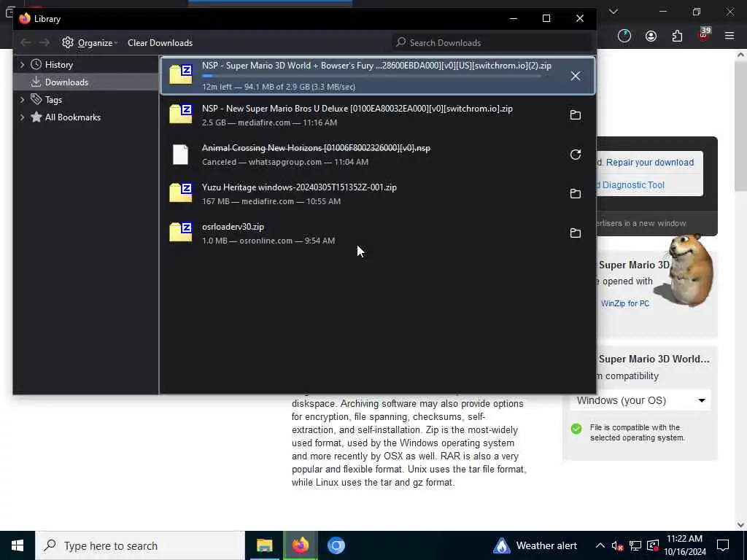Click the Diagnostic Tool link
The height and width of the screenshot is (560, 747).
[633, 184]
